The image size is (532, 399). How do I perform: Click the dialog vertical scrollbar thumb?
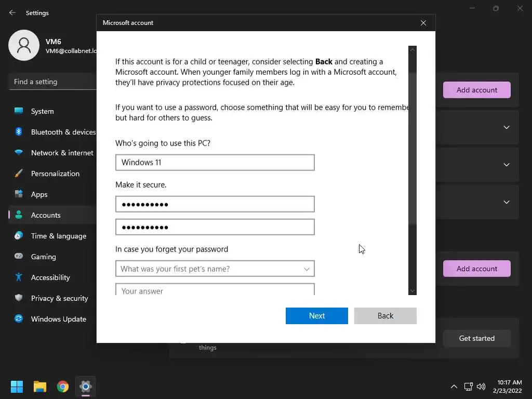[412, 148]
